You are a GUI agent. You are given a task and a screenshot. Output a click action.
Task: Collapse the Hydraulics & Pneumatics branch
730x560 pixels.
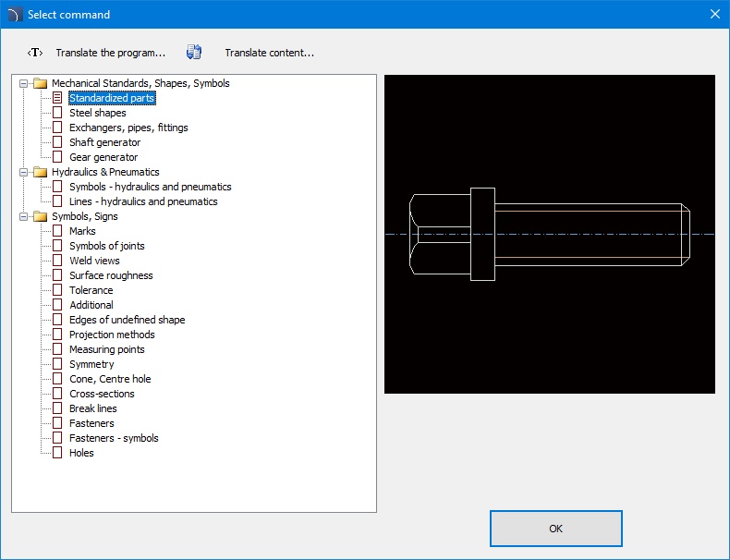(23, 172)
